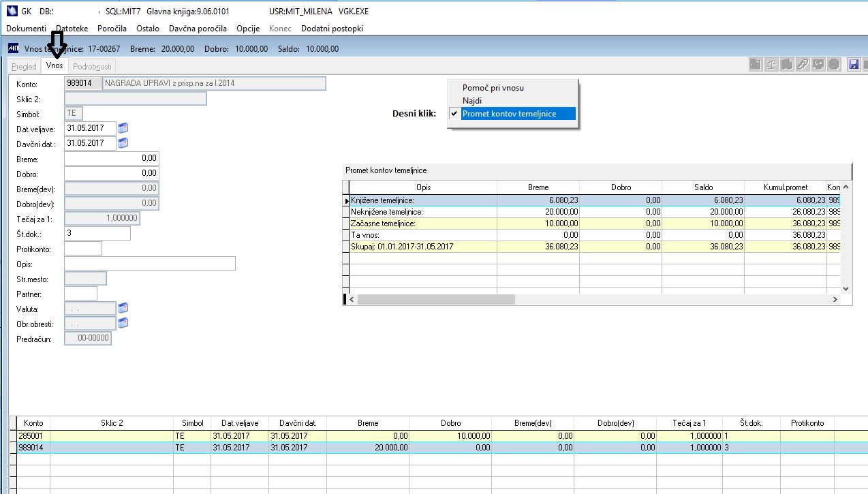Open the Davčna poročila menu
The height and width of the screenshot is (494, 868).
pyautogui.click(x=198, y=29)
